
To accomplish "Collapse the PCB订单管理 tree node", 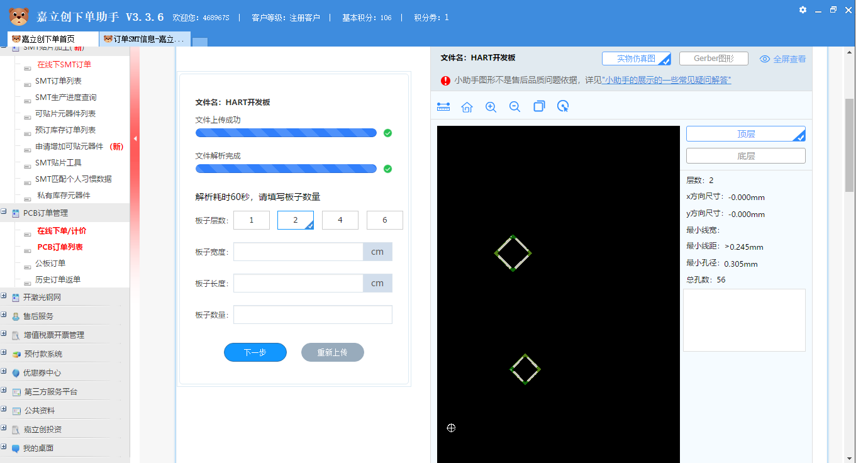I will click(4, 212).
